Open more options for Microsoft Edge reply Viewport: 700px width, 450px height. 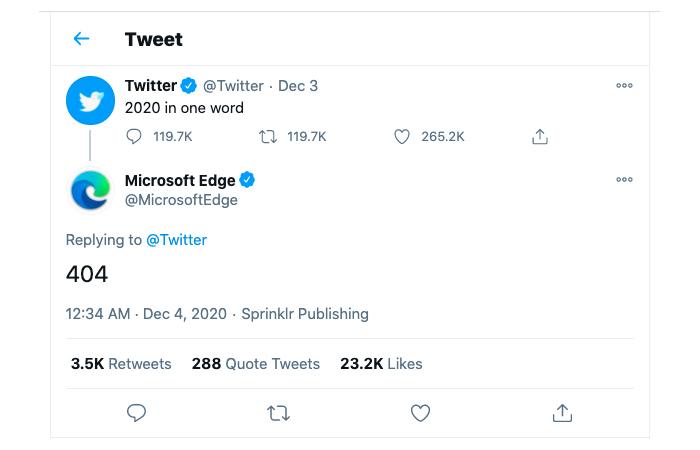click(x=624, y=179)
